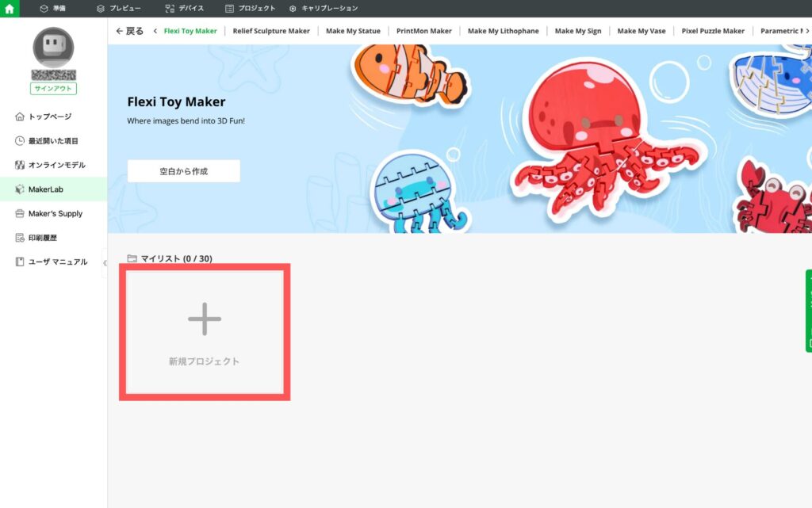812x508 pixels.
Task: Click the マイリスト (0 / 30) label
Action: [x=177, y=258]
